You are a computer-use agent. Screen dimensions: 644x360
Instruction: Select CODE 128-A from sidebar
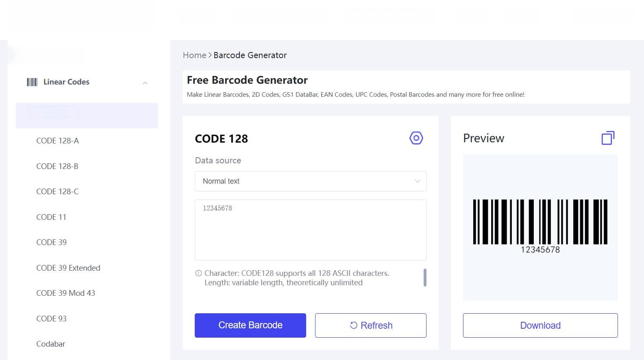pyautogui.click(x=57, y=141)
